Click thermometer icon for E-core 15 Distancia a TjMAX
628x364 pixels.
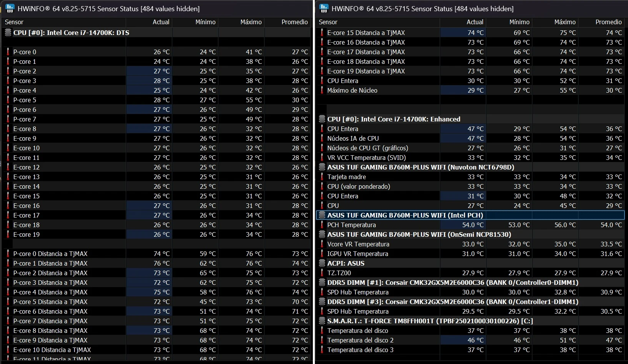click(x=322, y=33)
